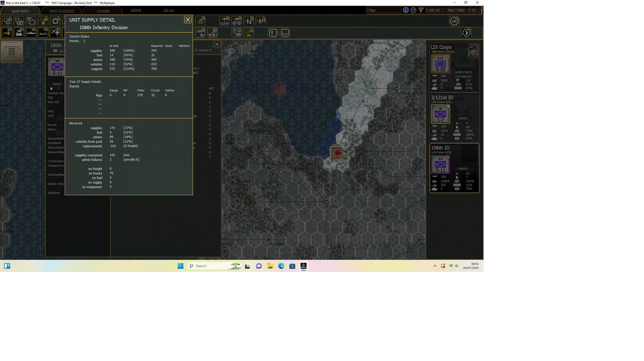
Task: Click the battle explosion icon (U)
Action: tap(200, 21)
